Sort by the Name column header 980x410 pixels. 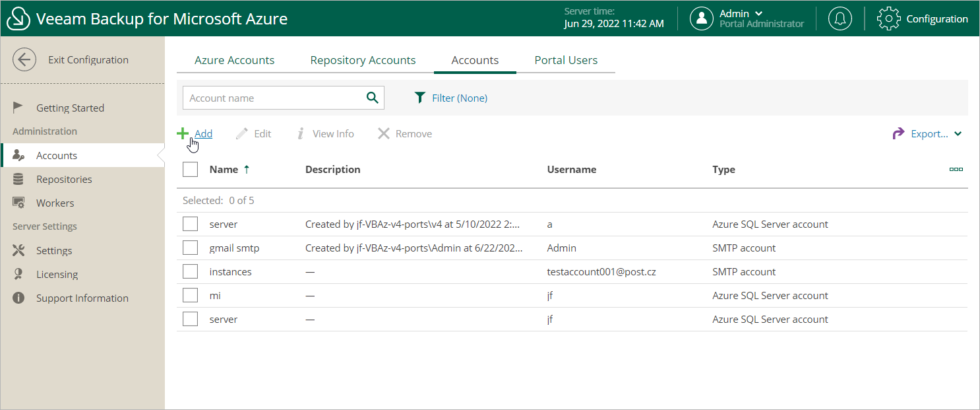click(224, 170)
